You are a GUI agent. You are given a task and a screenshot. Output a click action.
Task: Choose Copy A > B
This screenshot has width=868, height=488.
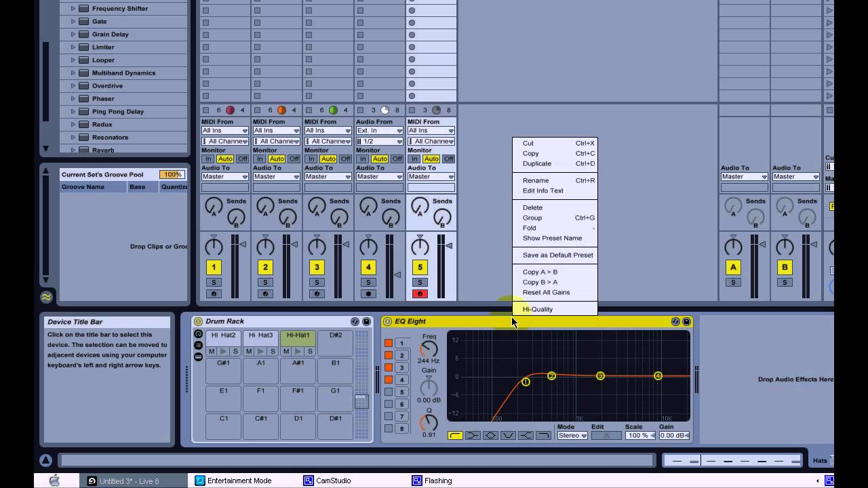click(555, 272)
